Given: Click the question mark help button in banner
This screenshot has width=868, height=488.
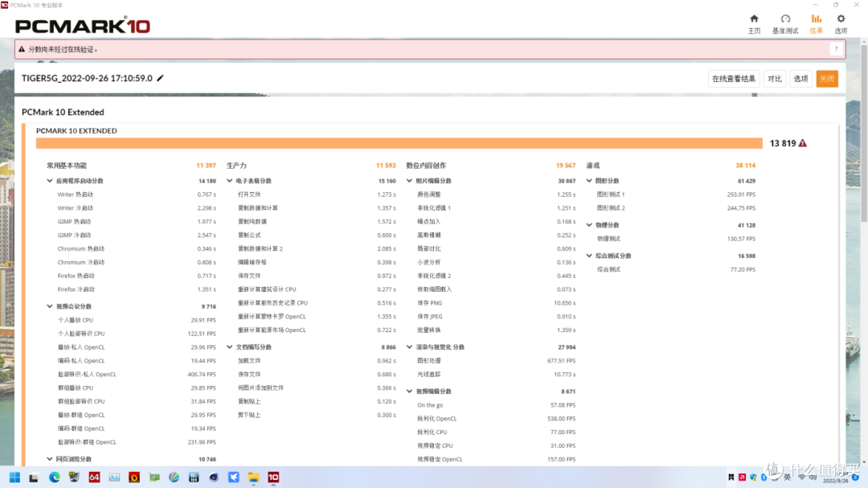Looking at the screenshot, I should click(x=836, y=49).
